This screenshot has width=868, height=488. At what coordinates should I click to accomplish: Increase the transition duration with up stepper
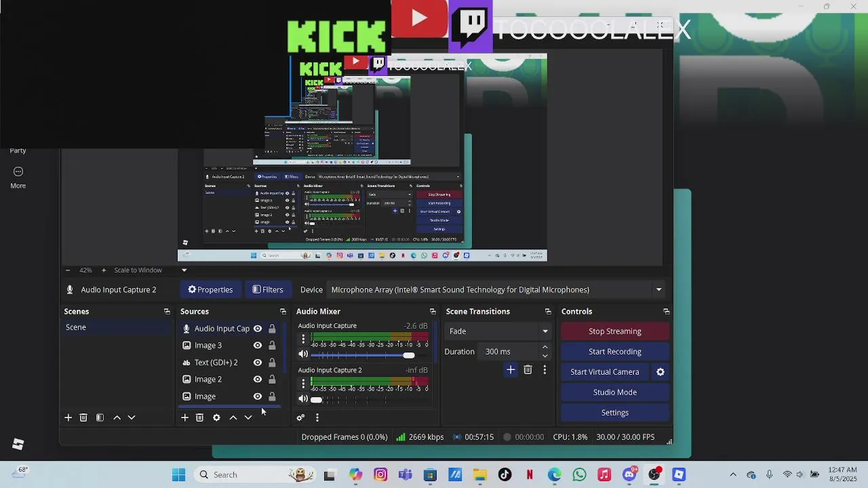click(545, 348)
